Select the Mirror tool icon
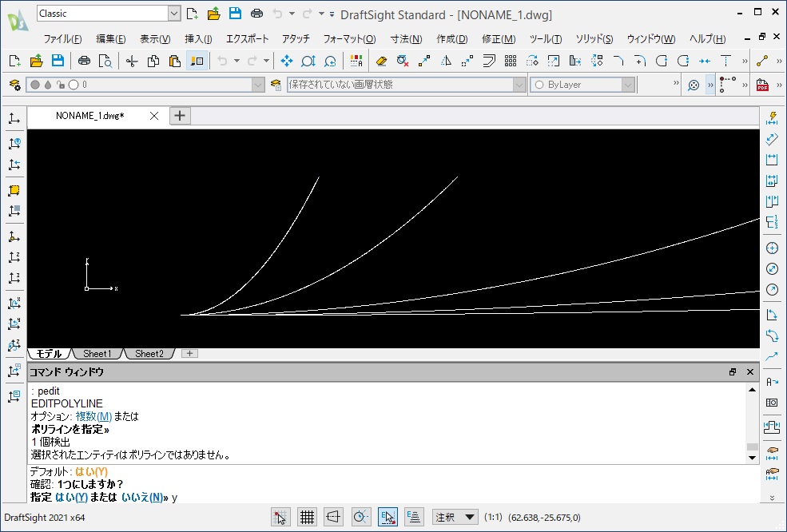The image size is (787, 532). (x=446, y=62)
